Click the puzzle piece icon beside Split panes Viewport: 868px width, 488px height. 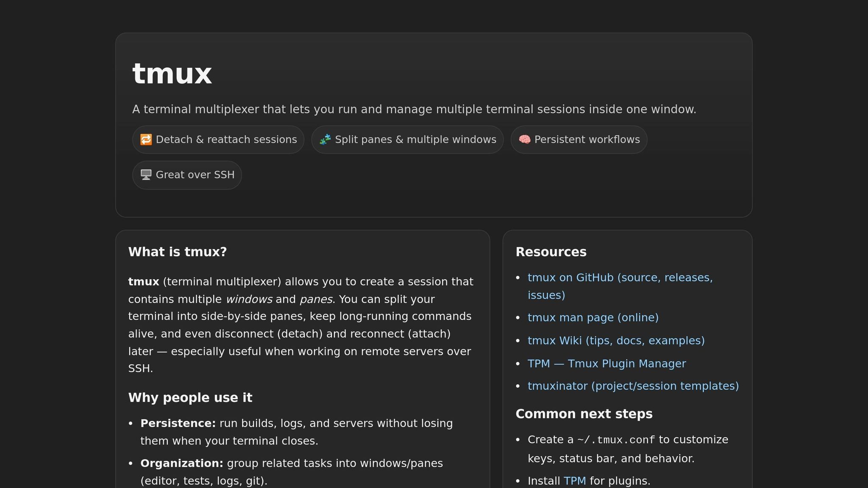coord(325,139)
